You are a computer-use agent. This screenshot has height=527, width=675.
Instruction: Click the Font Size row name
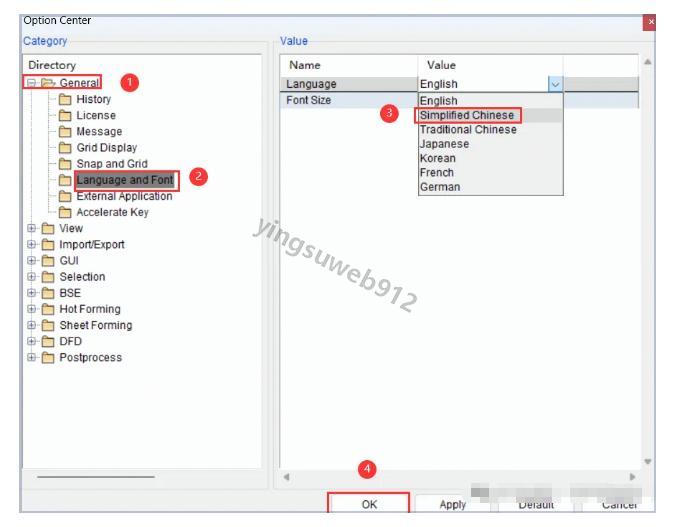click(309, 100)
